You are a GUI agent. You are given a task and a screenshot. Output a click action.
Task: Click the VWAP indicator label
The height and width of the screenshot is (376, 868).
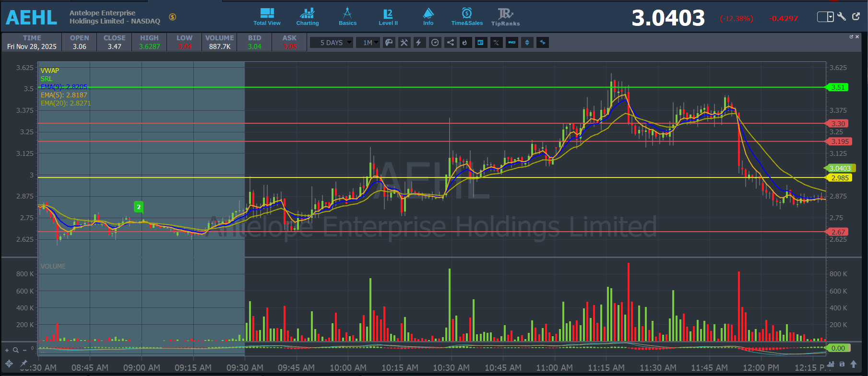click(x=50, y=70)
